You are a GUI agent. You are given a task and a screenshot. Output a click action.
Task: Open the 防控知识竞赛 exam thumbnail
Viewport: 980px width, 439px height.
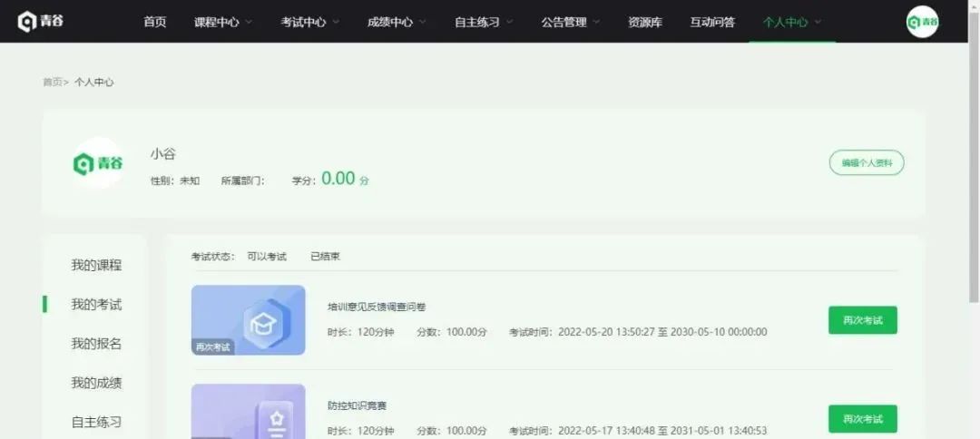point(248,412)
